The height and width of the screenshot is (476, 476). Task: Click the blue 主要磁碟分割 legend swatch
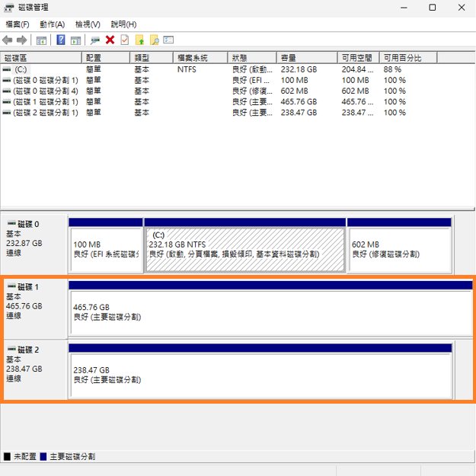click(x=43, y=456)
